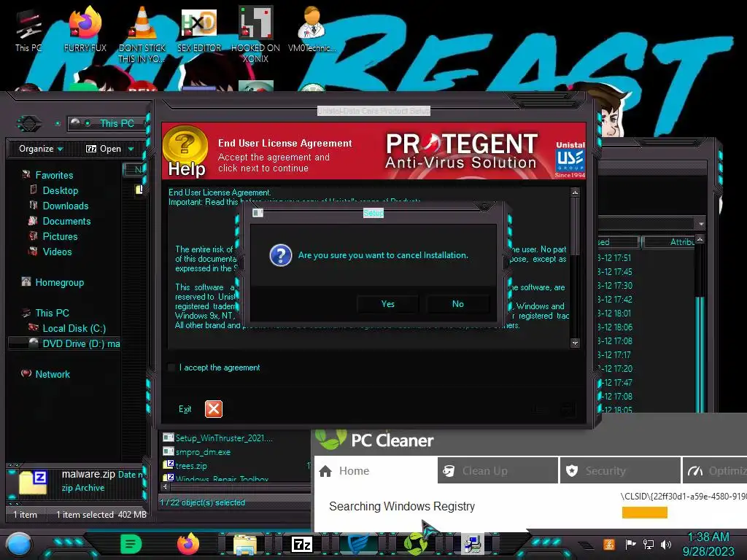
Task: Click Yes in the cancel installation dialog
Action: click(x=387, y=304)
